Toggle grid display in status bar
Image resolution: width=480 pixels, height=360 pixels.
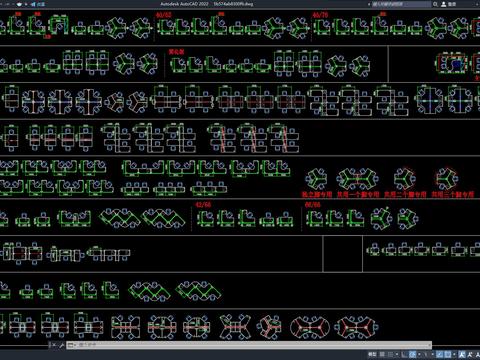coord(382,354)
